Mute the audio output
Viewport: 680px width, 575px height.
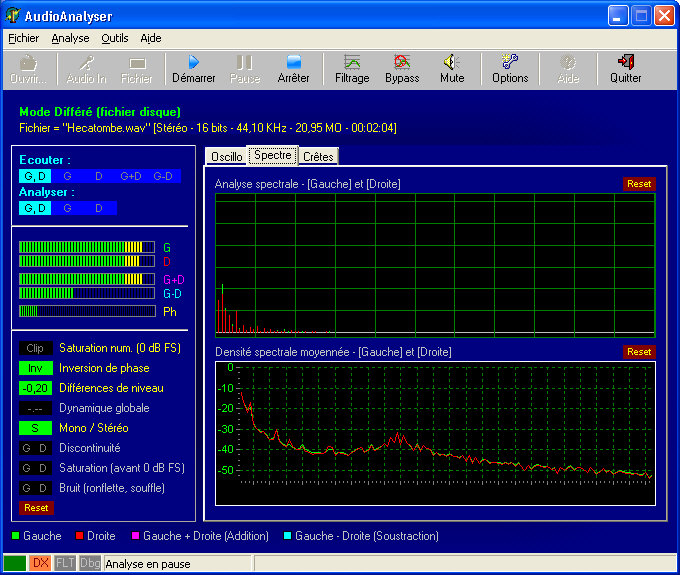pyautogui.click(x=452, y=68)
